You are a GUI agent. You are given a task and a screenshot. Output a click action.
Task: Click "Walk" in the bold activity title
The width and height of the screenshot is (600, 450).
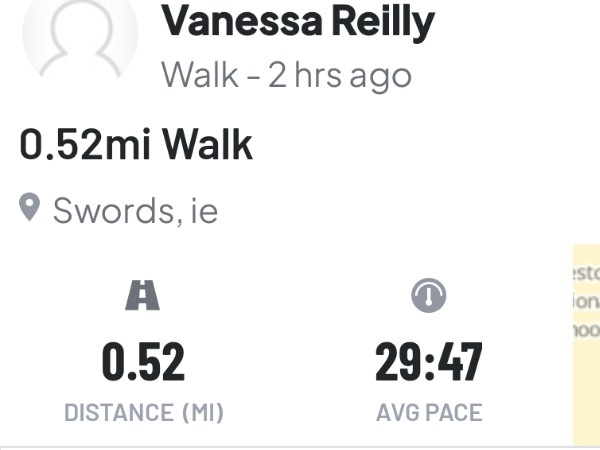pos(208,146)
